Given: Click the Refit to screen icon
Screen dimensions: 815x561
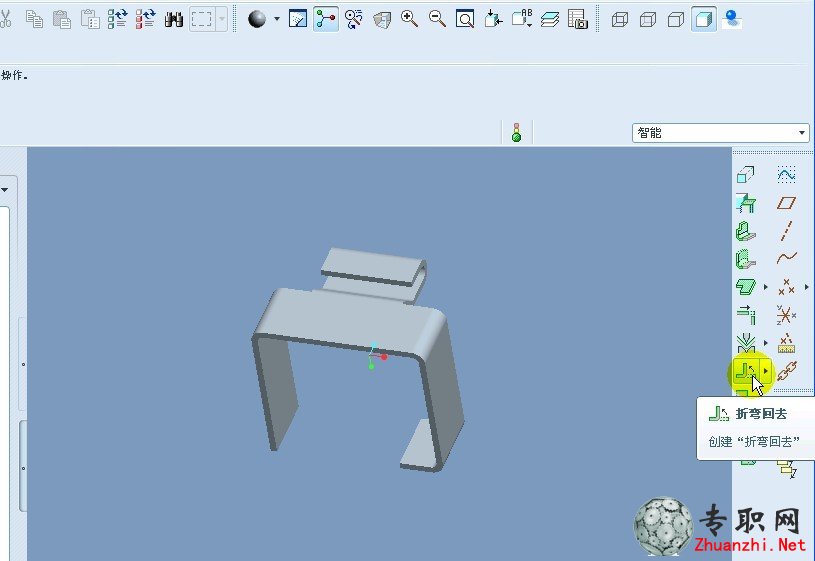Looking at the screenshot, I should [465, 20].
